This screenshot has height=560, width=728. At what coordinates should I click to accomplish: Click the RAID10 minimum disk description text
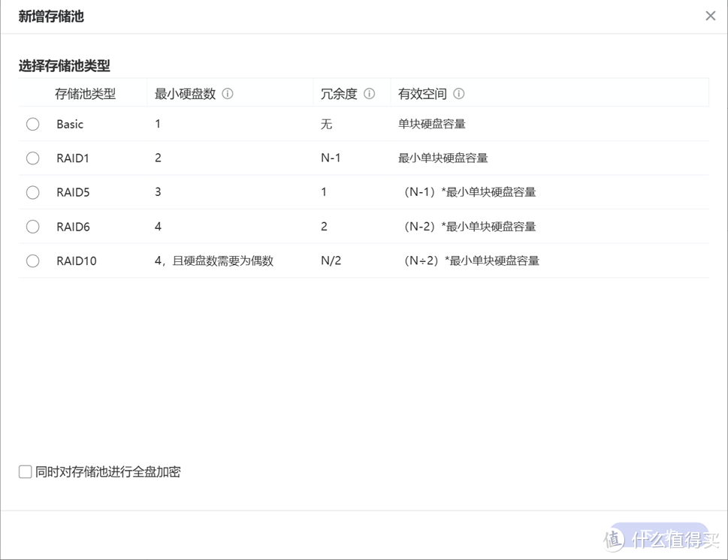pyautogui.click(x=212, y=260)
